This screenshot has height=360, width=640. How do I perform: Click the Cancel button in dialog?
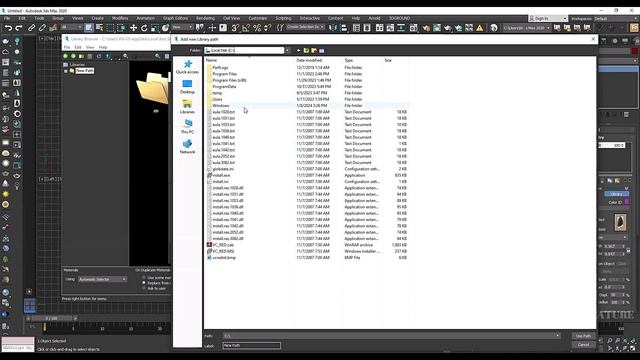click(583, 345)
